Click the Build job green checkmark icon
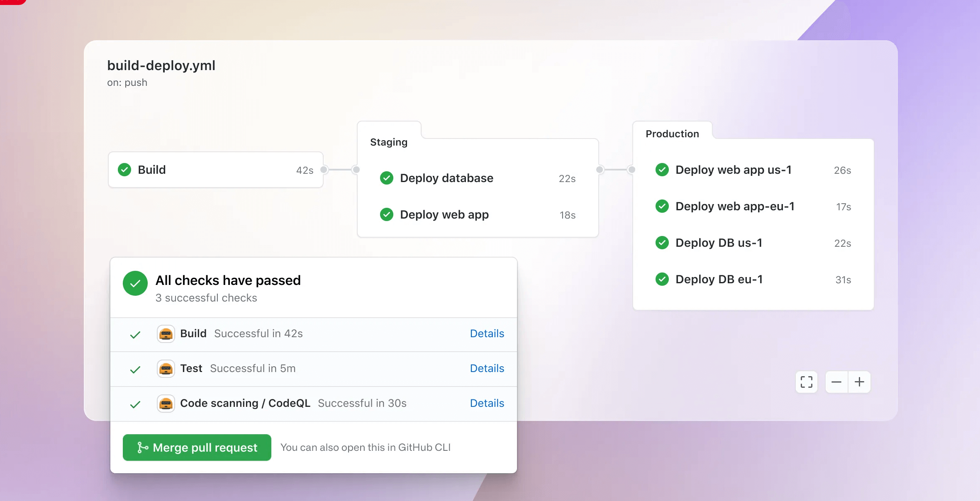Screen dimensions: 980x501 124,170
